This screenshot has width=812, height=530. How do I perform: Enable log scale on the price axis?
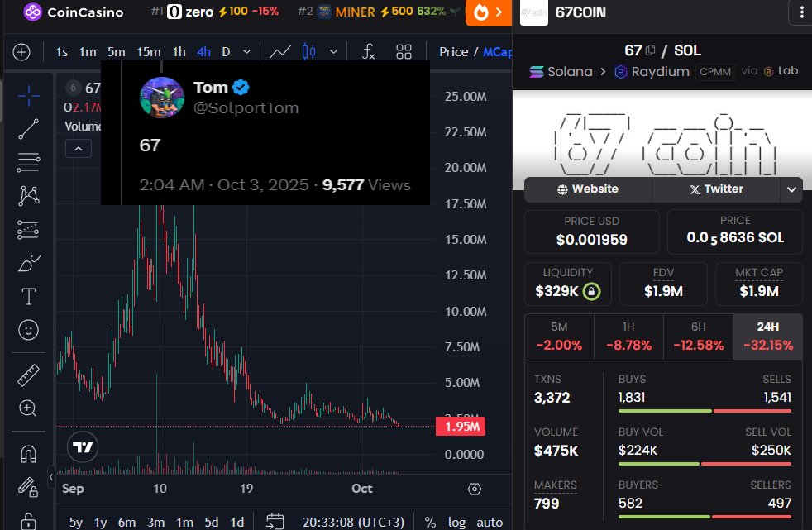click(x=456, y=523)
